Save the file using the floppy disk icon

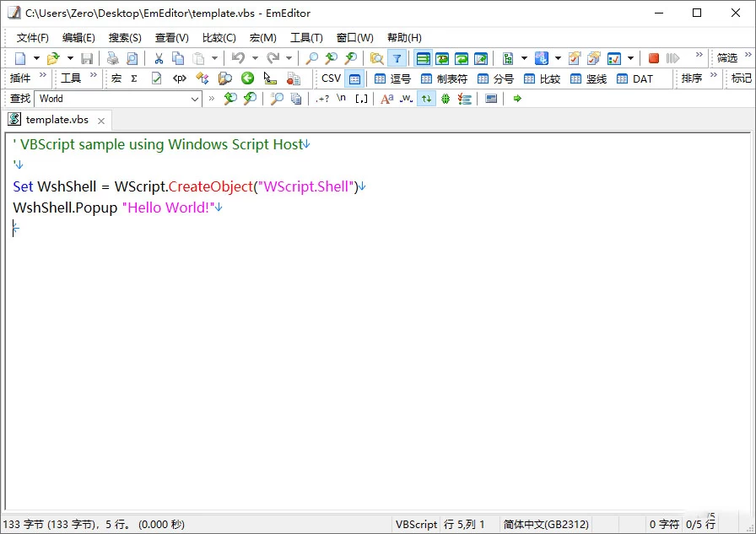tap(87, 58)
